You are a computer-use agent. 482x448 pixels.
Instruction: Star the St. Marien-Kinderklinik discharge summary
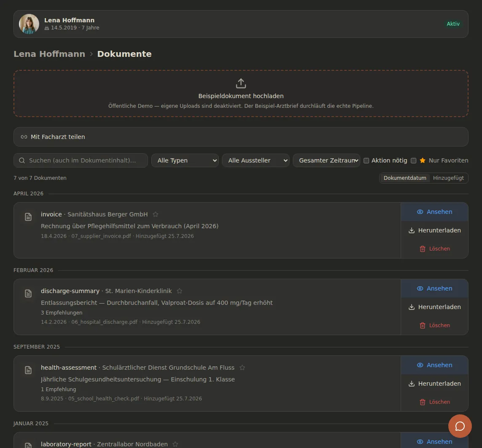[179, 291]
